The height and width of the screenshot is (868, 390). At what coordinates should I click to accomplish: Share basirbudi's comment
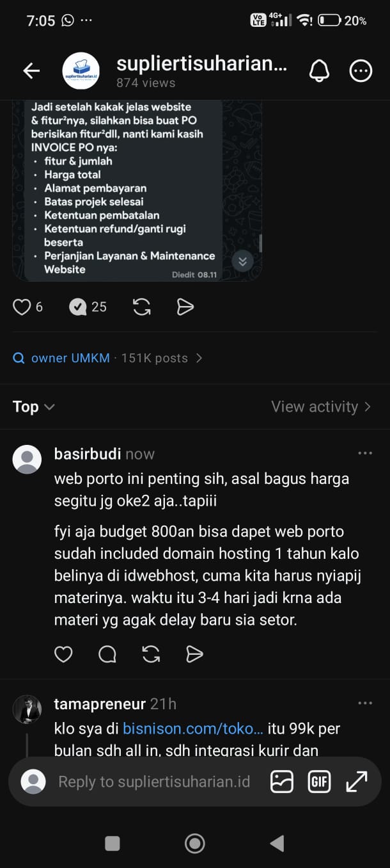(194, 654)
